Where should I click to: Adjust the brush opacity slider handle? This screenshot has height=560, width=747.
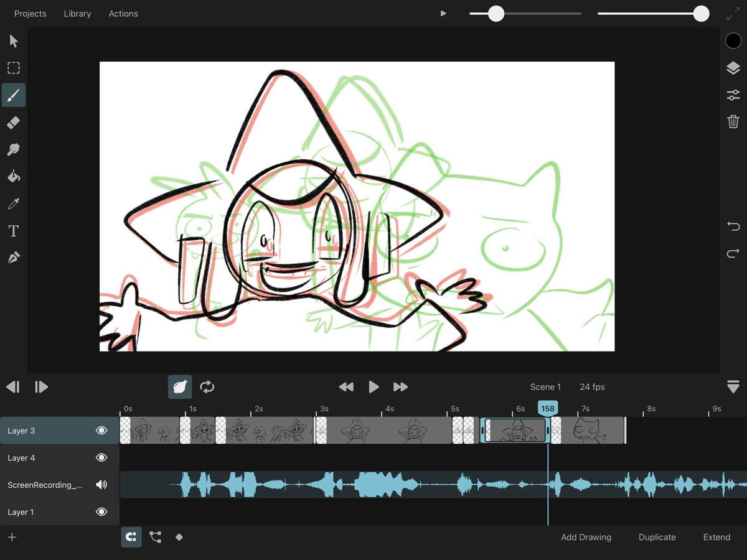coord(702,14)
